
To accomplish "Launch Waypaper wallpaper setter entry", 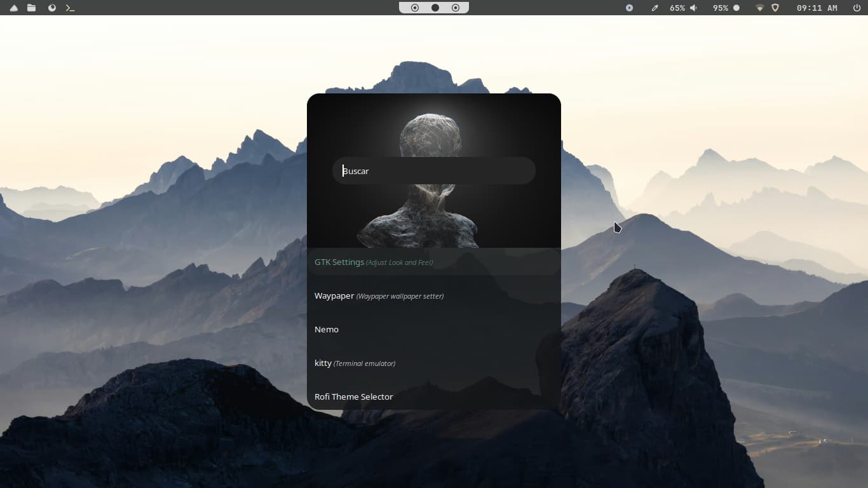I will (x=434, y=295).
